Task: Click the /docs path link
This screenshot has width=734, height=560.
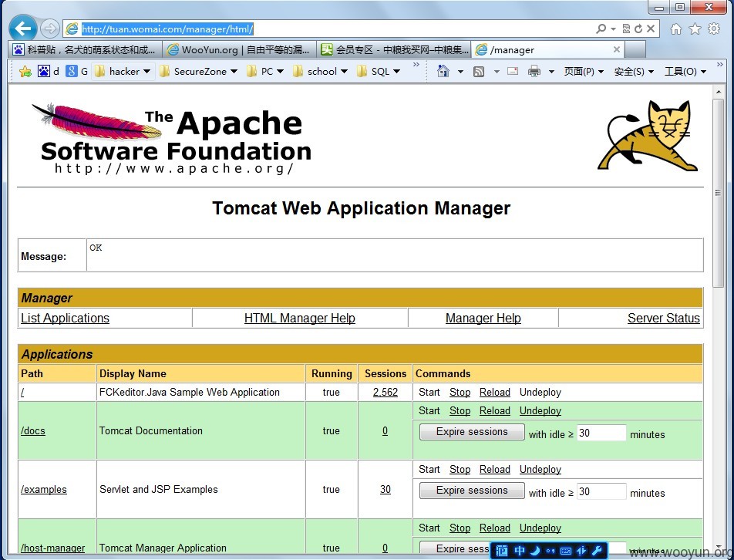Action: tap(32, 430)
